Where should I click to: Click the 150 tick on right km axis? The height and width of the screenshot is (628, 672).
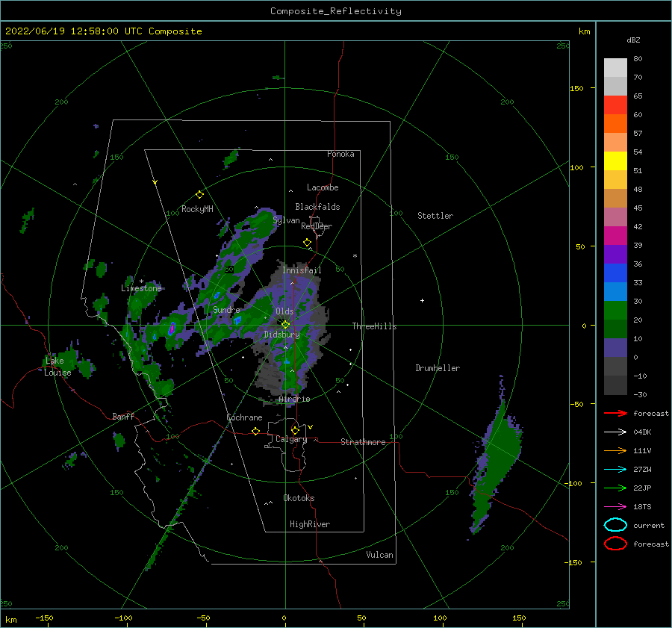coord(577,88)
